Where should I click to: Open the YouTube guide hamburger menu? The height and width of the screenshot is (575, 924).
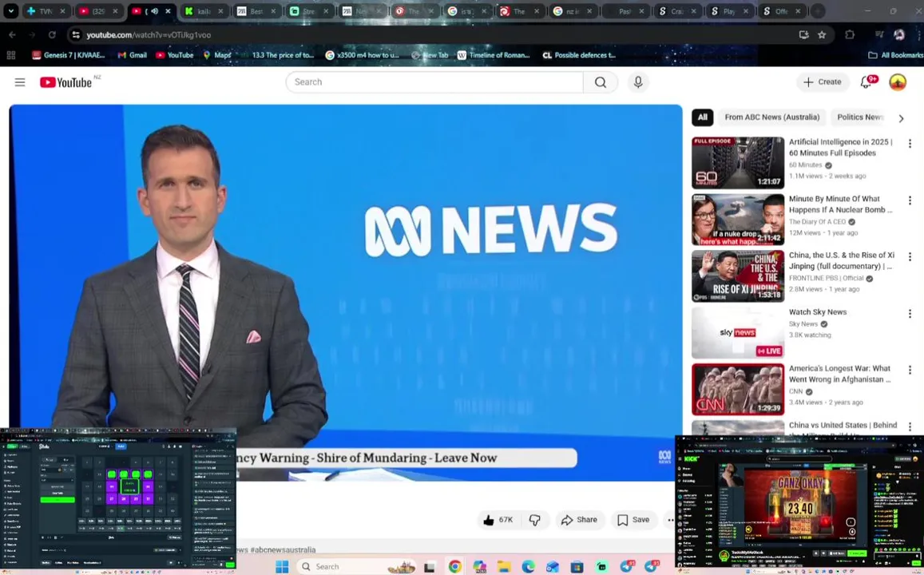click(20, 82)
